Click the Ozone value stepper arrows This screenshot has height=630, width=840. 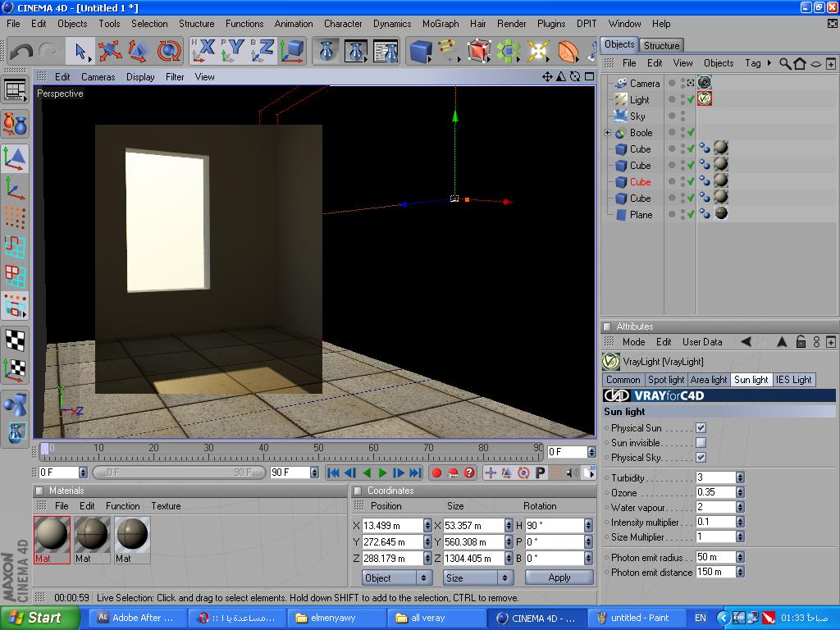pyautogui.click(x=740, y=492)
